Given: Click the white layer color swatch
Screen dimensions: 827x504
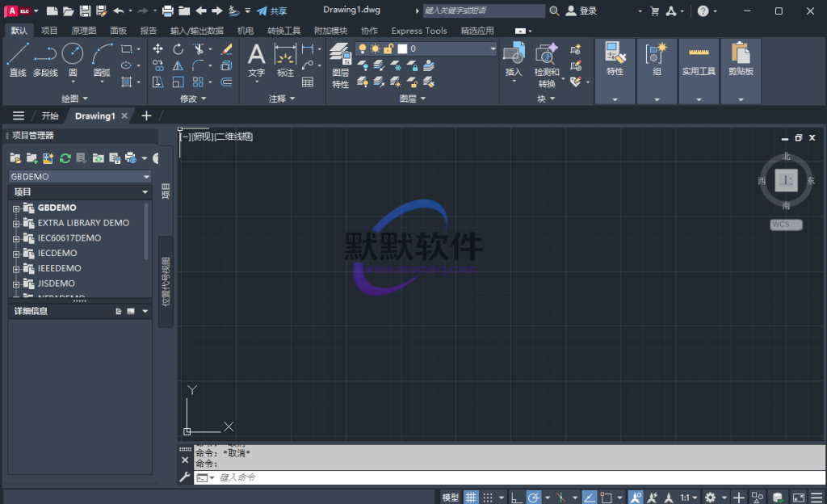Looking at the screenshot, I should [402, 49].
